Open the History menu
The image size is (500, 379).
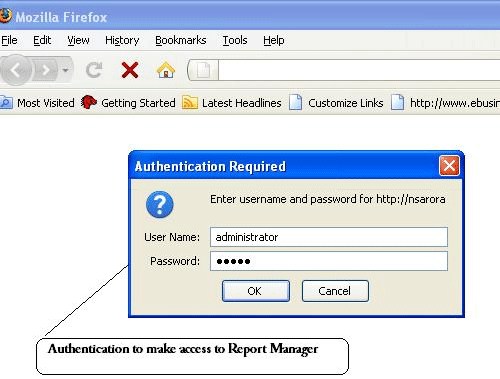122,40
